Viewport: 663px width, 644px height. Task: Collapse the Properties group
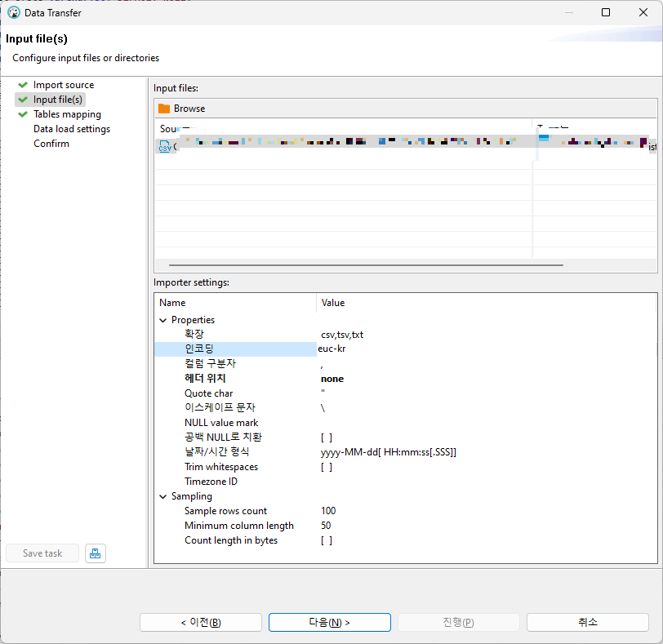click(162, 320)
